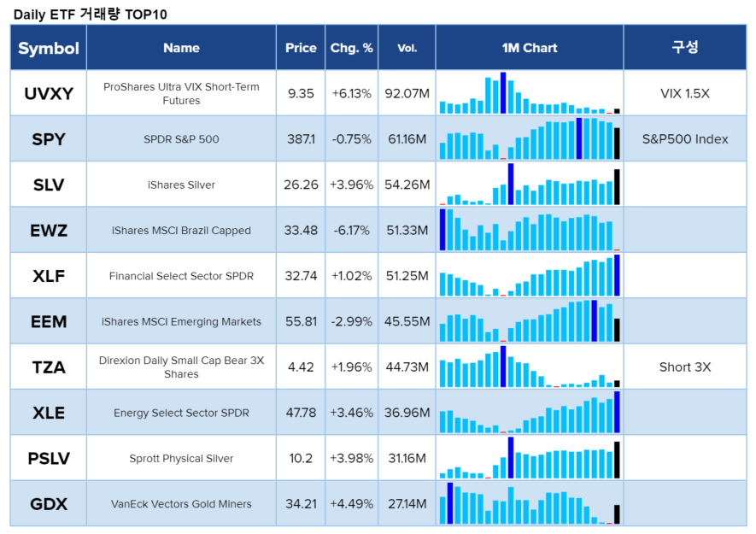Click the 구성 column header

pos(685,48)
